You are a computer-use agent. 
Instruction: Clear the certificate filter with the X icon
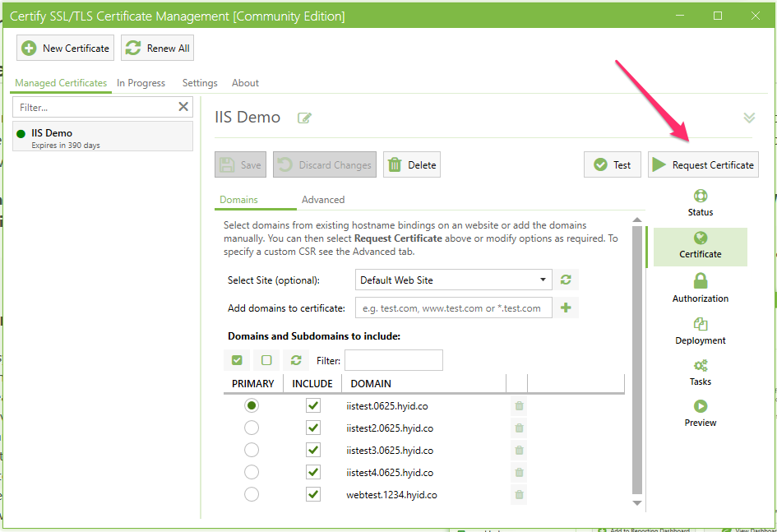pyautogui.click(x=183, y=107)
